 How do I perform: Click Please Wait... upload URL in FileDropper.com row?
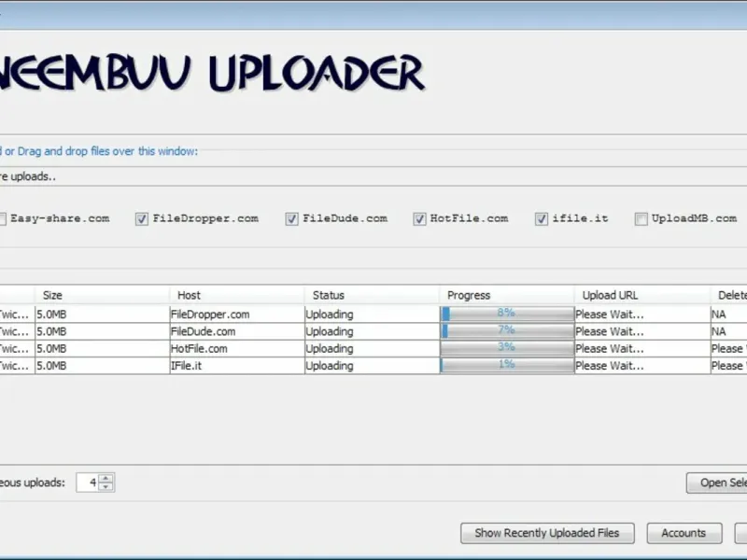pos(642,315)
